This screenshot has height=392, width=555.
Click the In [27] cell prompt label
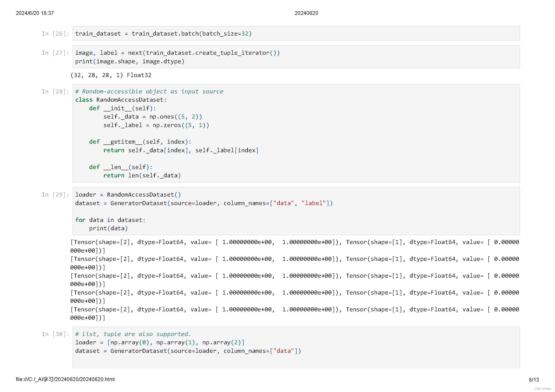[x=55, y=53]
